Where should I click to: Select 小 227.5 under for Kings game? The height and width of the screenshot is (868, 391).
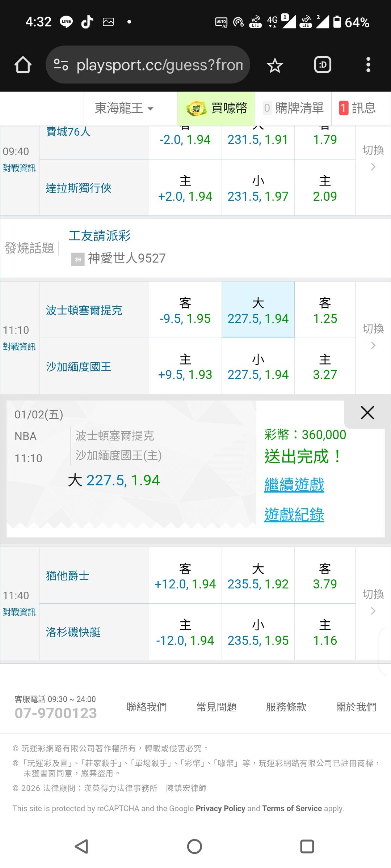pos(258,366)
